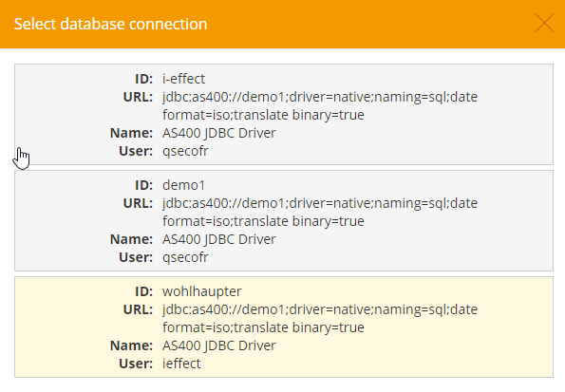Click AS400 JDBC Driver name in i-effect entry
This screenshot has width=565, height=392.
218,133
